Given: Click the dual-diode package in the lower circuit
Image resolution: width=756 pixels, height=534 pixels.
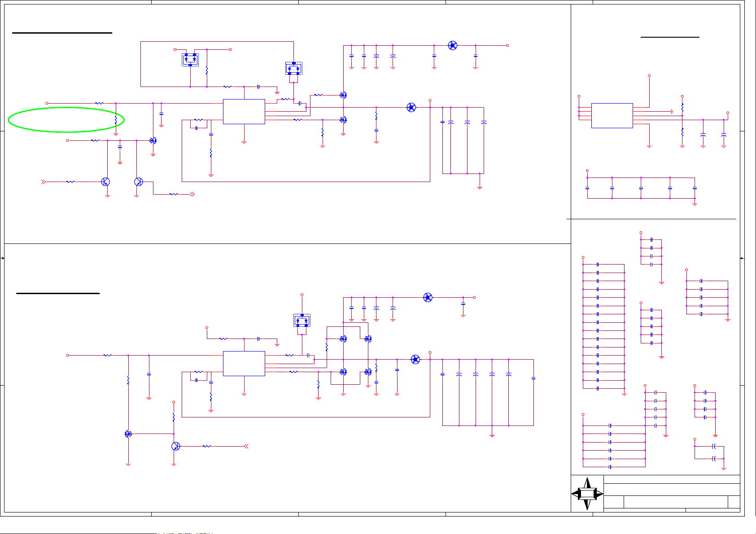Looking at the screenshot, I should 302,321.
